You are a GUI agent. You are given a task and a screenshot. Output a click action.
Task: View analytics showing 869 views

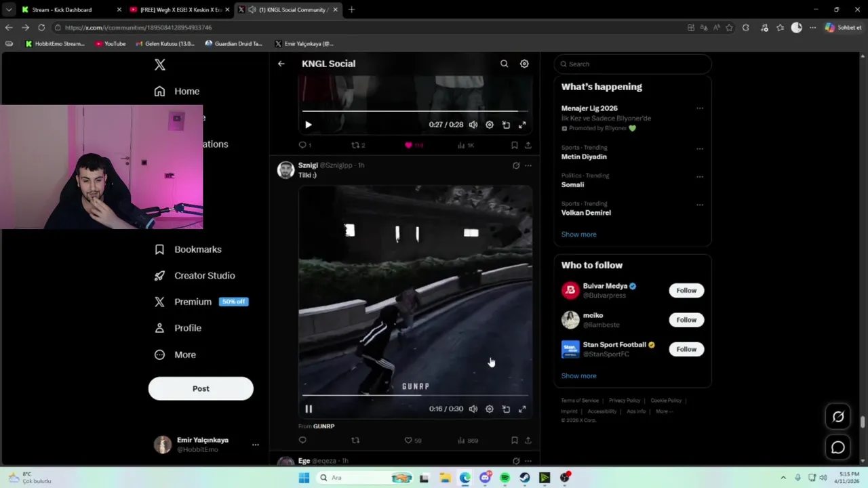(x=467, y=441)
